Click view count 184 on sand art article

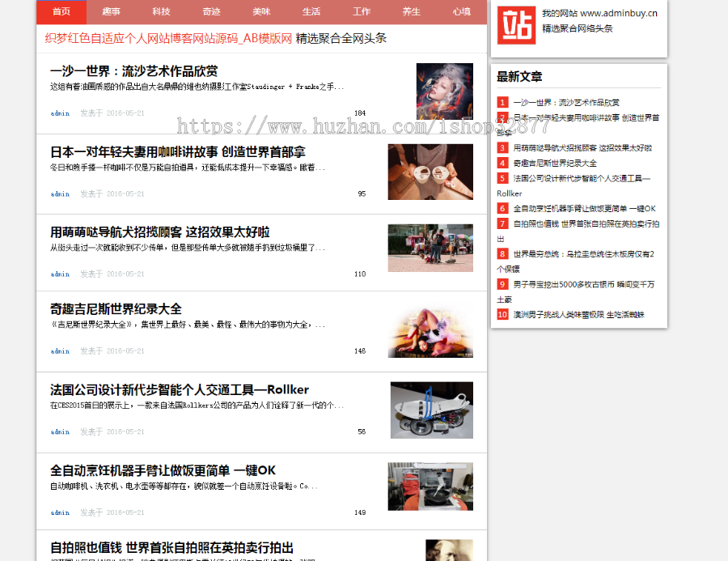pyautogui.click(x=360, y=113)
